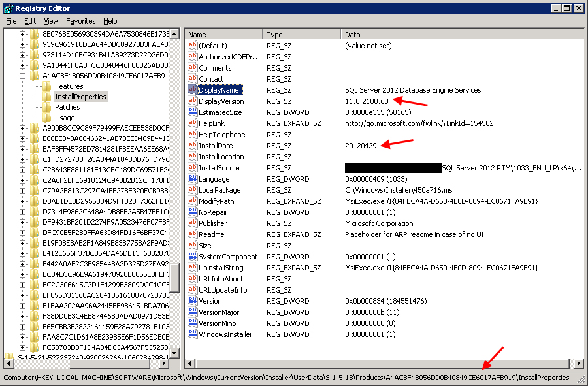Click the Comments string value icon
This screenshot has width=588, height=386.
[192, 67]
